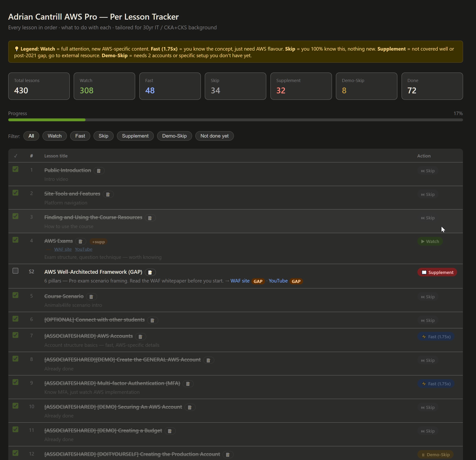Open notes icon for Public Introduction
Image resolution: width=476 pixels, height=460 pixels.
pyautogui.click(x=99, y=171)
